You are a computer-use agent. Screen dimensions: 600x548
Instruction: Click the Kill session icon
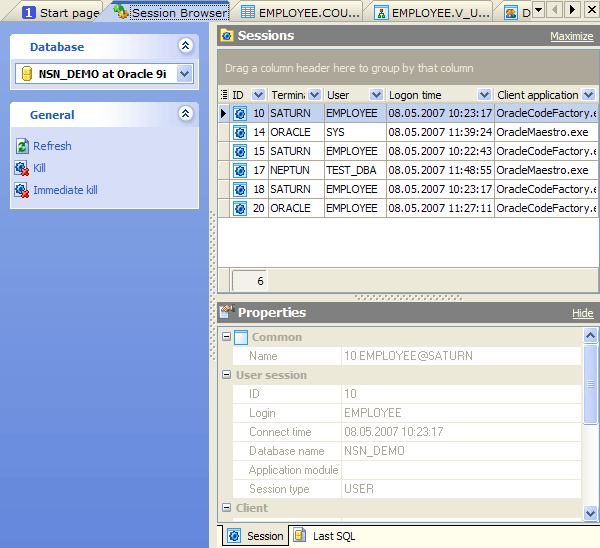point(22,168)
